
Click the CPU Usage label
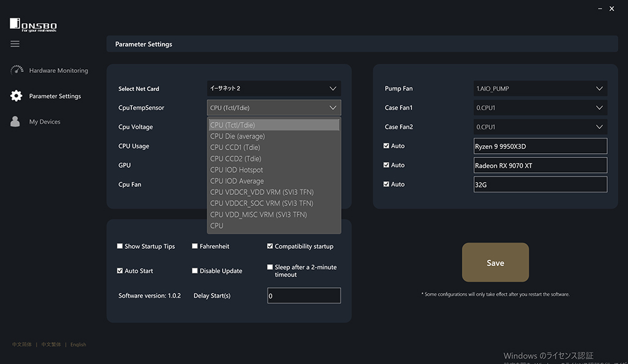133,146
